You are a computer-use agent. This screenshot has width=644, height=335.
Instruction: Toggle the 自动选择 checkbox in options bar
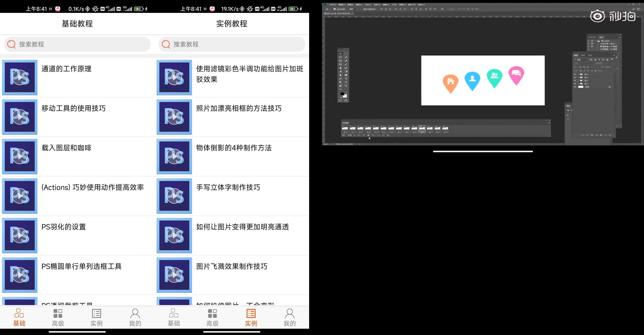pyautogui.click(x=335, y=9)
